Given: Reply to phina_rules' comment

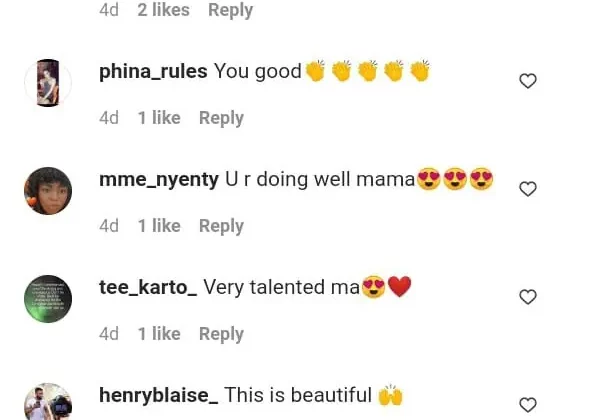Looking at the screenshot, I should coord(221,118).
